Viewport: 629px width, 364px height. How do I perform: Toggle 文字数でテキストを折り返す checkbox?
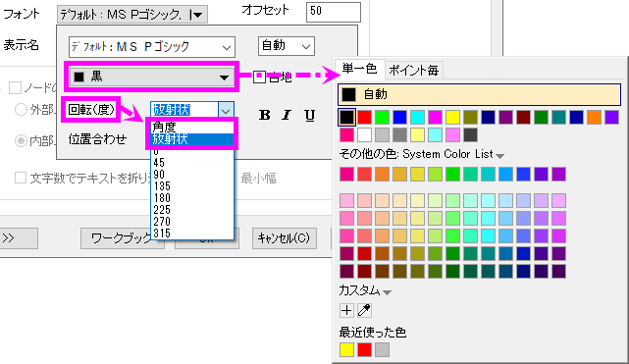click(x=21, y=178)
